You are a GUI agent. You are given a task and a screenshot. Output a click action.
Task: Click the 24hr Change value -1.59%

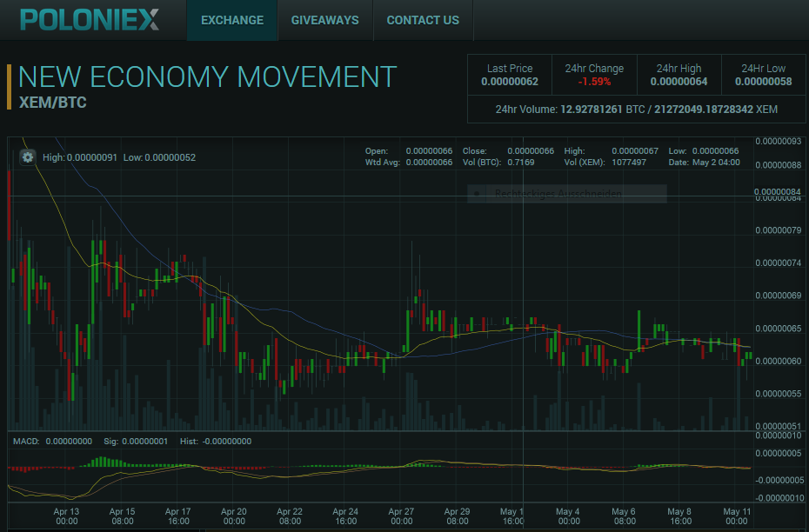[x=594, y=82]
